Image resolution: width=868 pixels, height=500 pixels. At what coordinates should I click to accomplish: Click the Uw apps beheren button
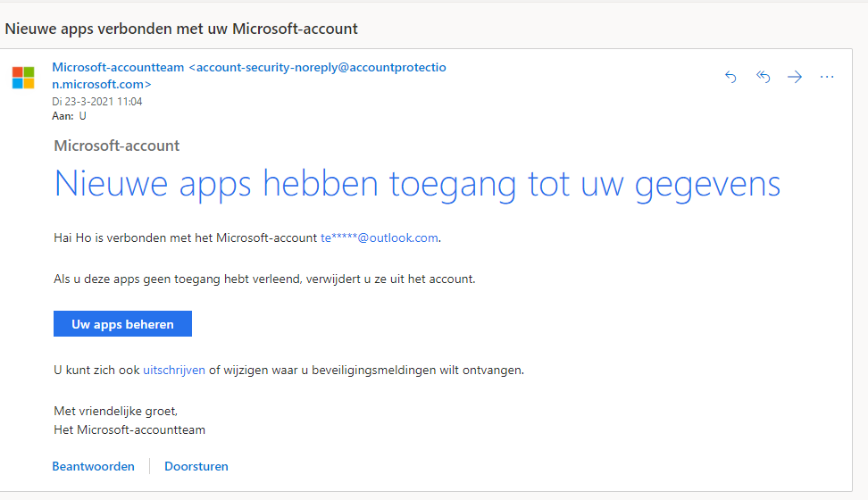(123, 324)
